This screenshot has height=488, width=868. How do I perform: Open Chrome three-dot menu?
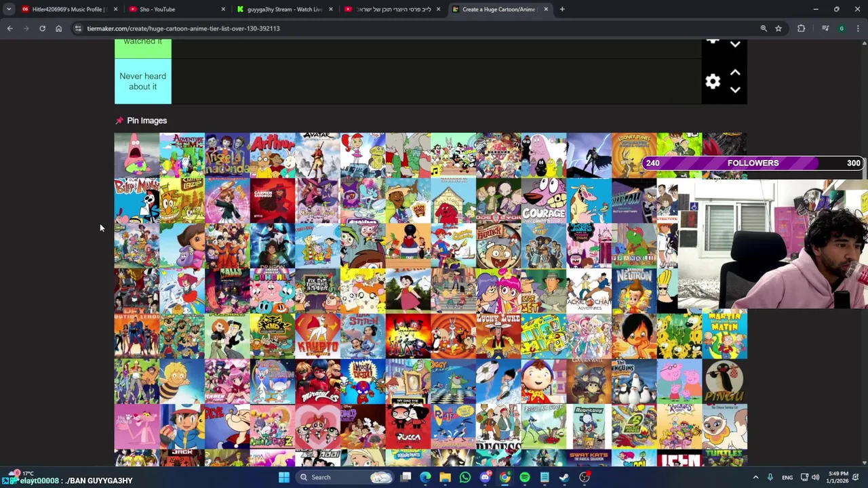point(858,28)
